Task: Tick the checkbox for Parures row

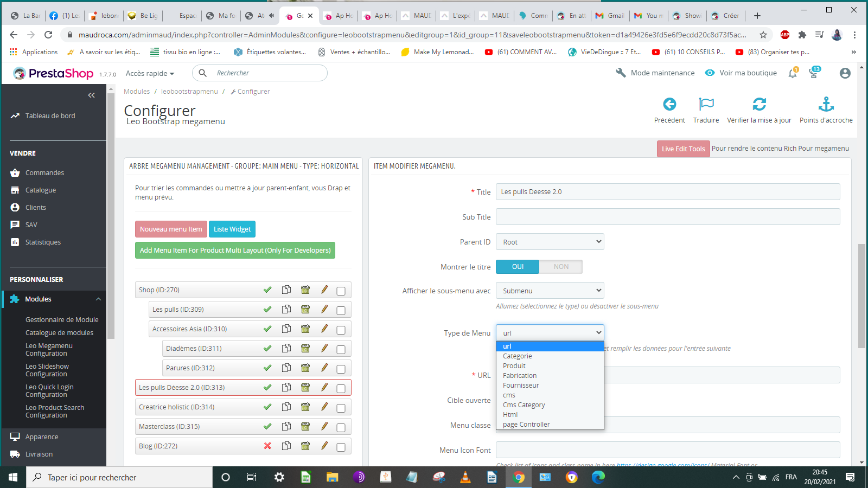Action: pyautogui.click(x=341, y=369)
